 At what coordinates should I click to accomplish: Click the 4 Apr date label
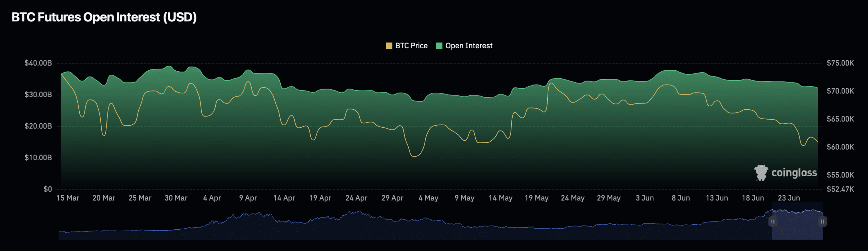pos(212,198)
